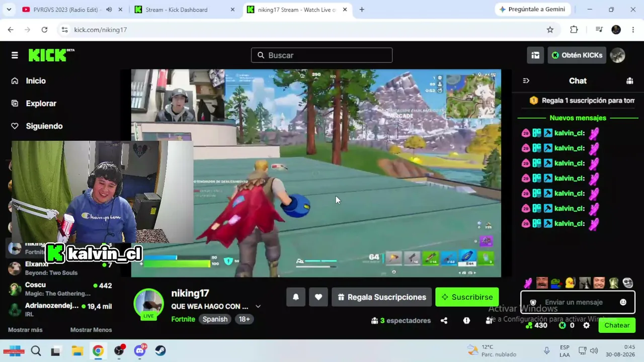
Task: Open the chat gift icon in the Chat header
Action: point(629,80)
